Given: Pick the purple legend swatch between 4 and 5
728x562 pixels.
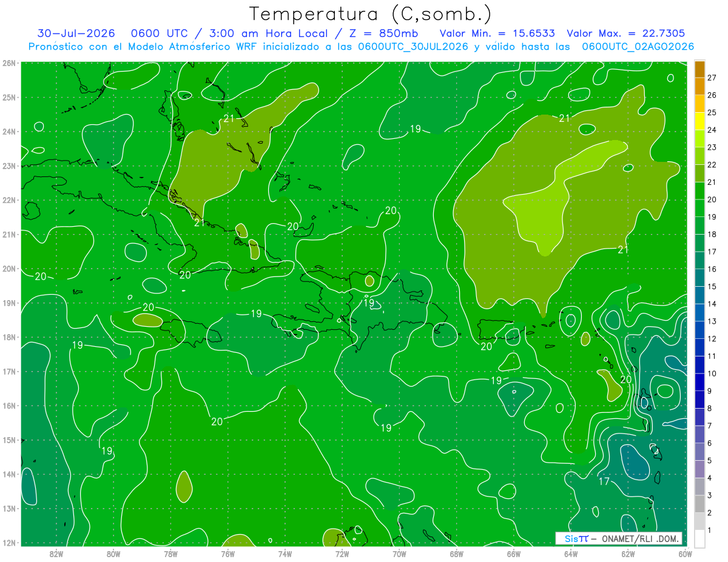Looking at the screenshot, I should pyautogui.click(x=699, y=469).
